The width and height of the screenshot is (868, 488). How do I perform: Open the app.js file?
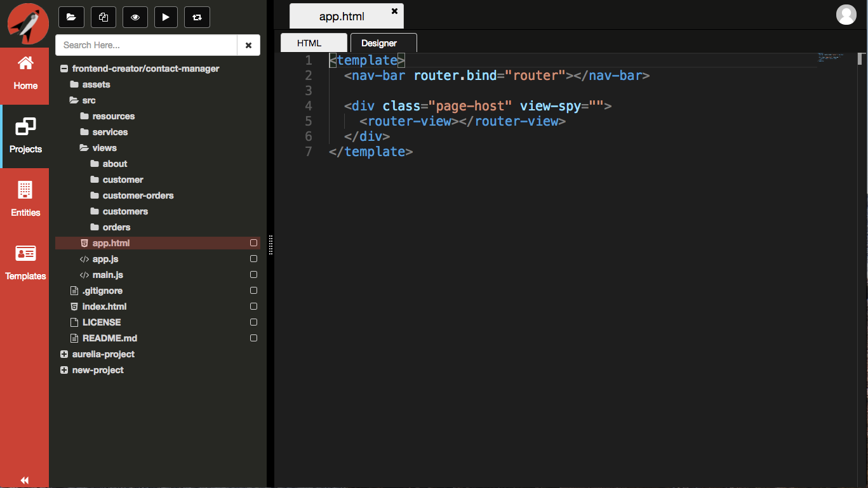click(105, 259)
